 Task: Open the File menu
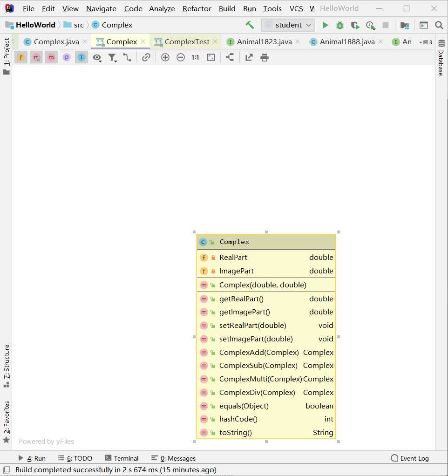[28, 8]
